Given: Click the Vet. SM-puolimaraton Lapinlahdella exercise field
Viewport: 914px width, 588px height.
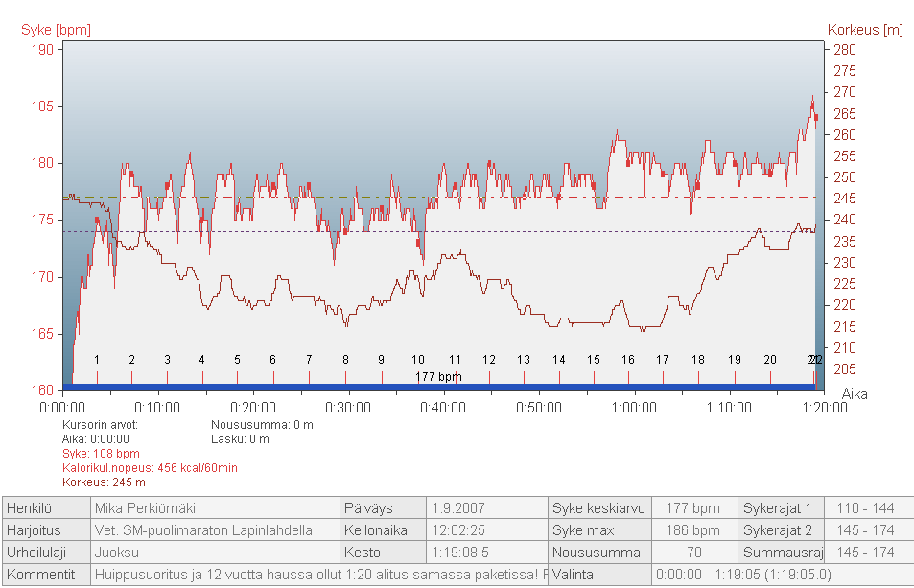Looking at the screenshot, I should tap(214, 529).
